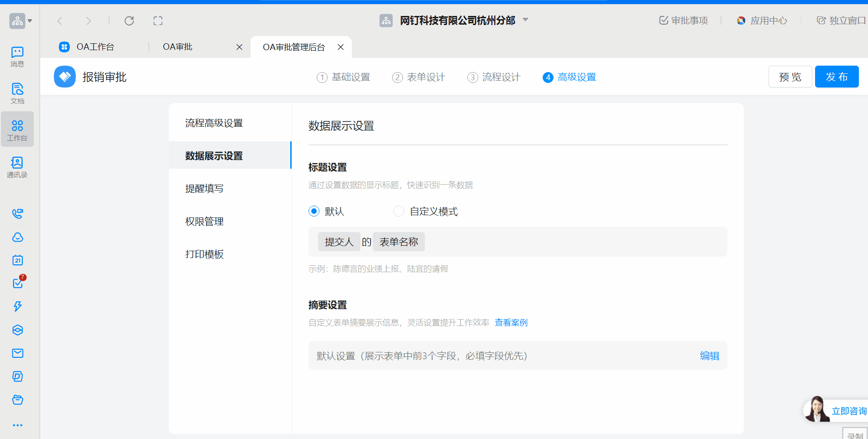Click the mail envelope sidebar icon
Viewport: 868px width, 439px height.
17,353
